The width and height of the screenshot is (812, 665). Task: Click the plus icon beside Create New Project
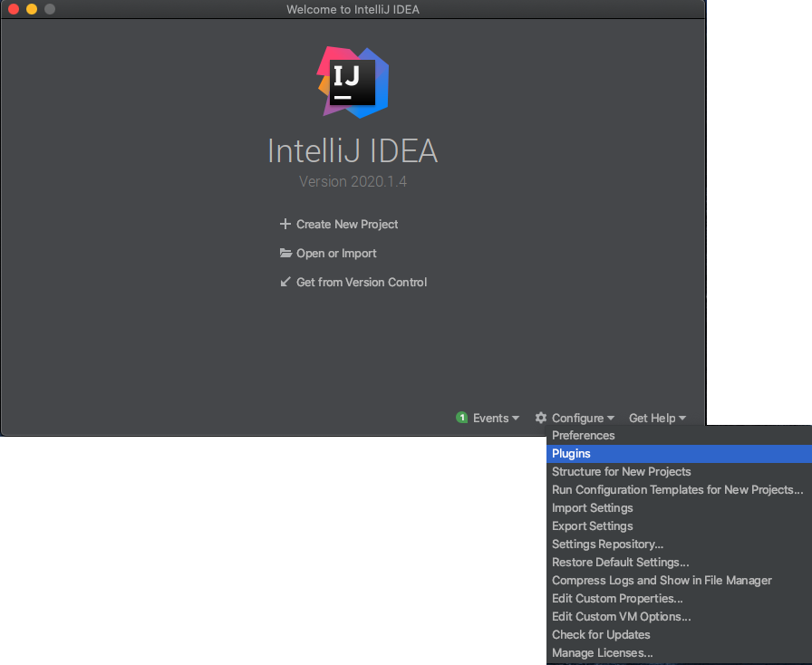coord(285,224)
